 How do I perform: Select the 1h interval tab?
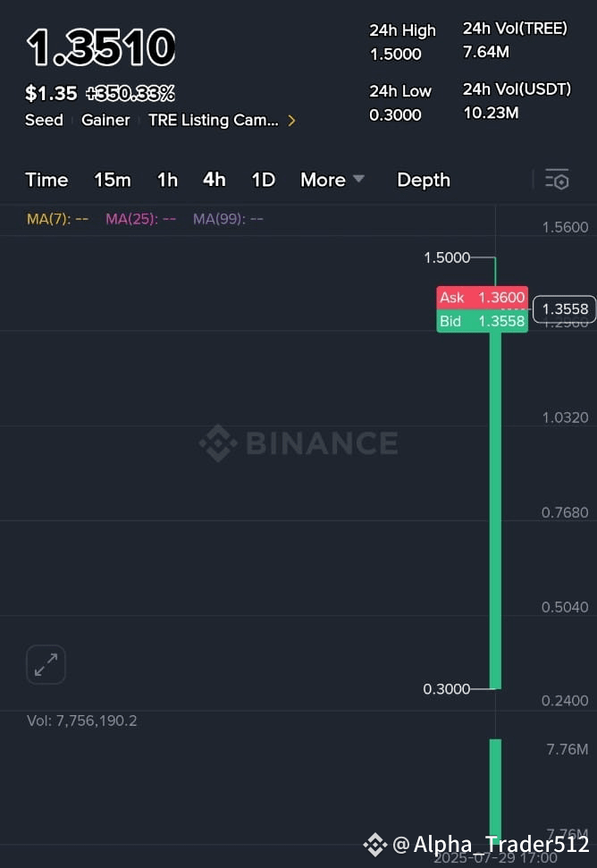(167, 180)
